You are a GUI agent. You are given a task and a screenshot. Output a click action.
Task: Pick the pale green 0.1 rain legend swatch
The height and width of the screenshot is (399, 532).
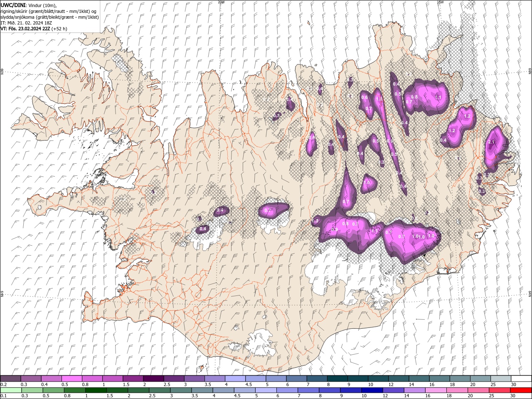click(10, 390)
